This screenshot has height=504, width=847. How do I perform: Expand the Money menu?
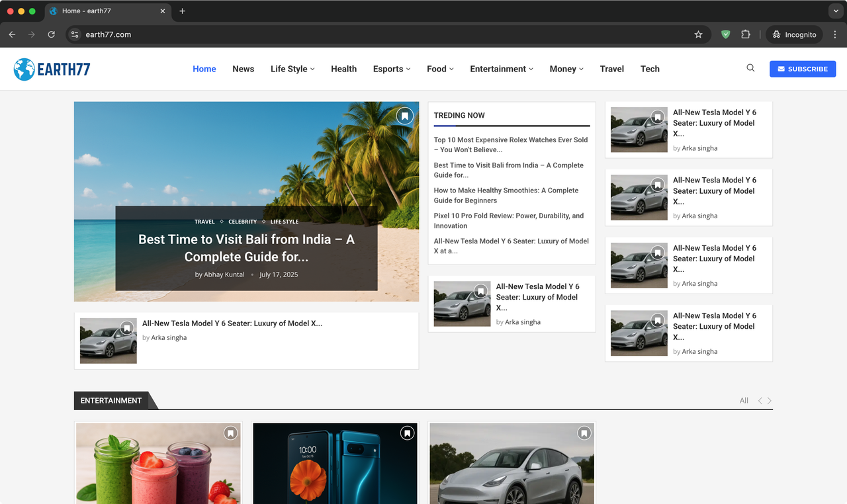[x=566, y=69]
